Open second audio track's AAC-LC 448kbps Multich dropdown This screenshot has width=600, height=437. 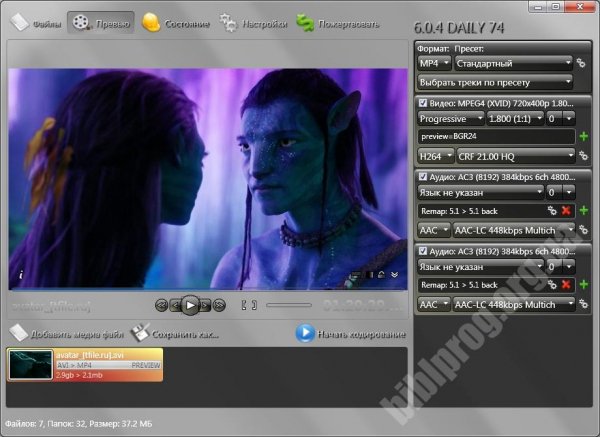(x=514, y=305)
